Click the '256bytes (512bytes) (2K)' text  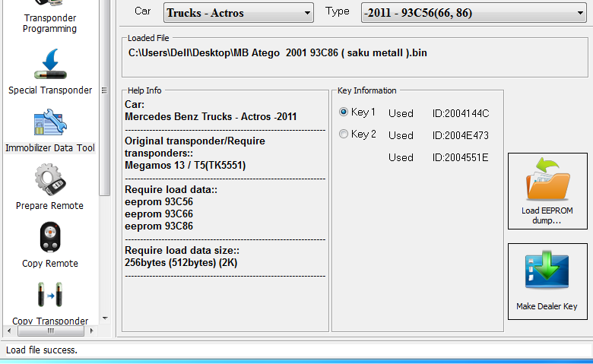point(181,262)
